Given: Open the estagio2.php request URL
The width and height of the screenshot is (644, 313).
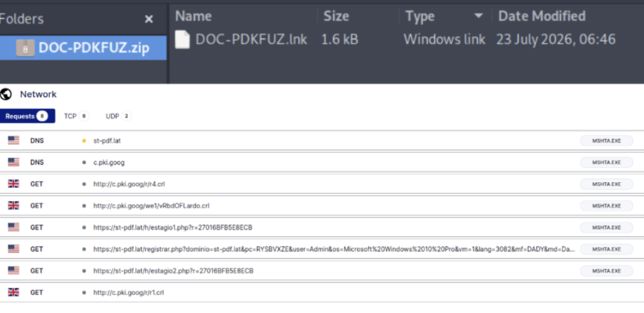Looking at the screenshot, I should pyautogui.click(x=173, y=271).
